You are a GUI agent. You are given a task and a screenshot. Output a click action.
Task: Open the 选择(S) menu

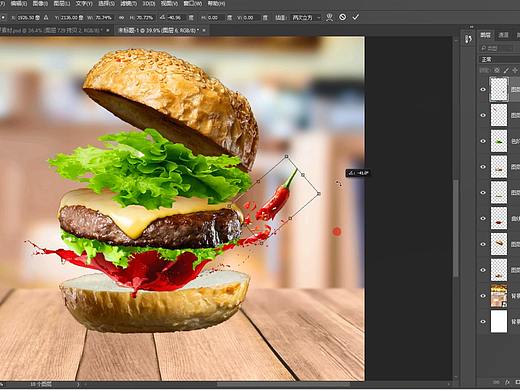(x=106, y=4)
